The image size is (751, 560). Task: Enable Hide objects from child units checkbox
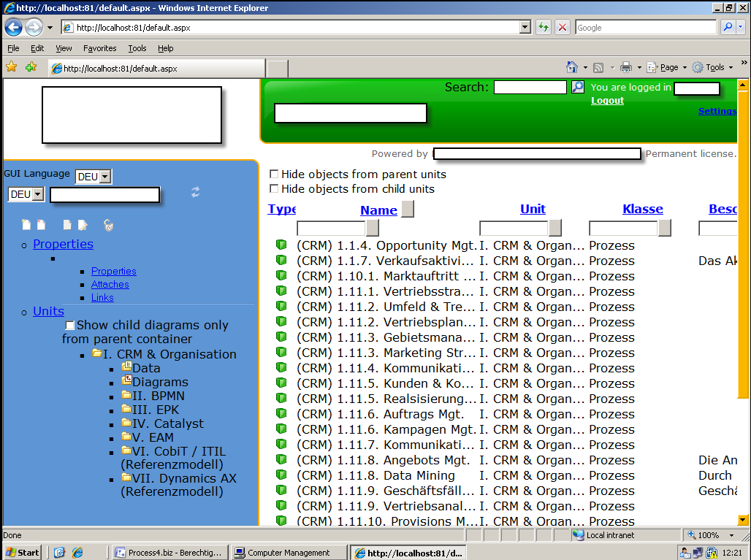(274, 188)
